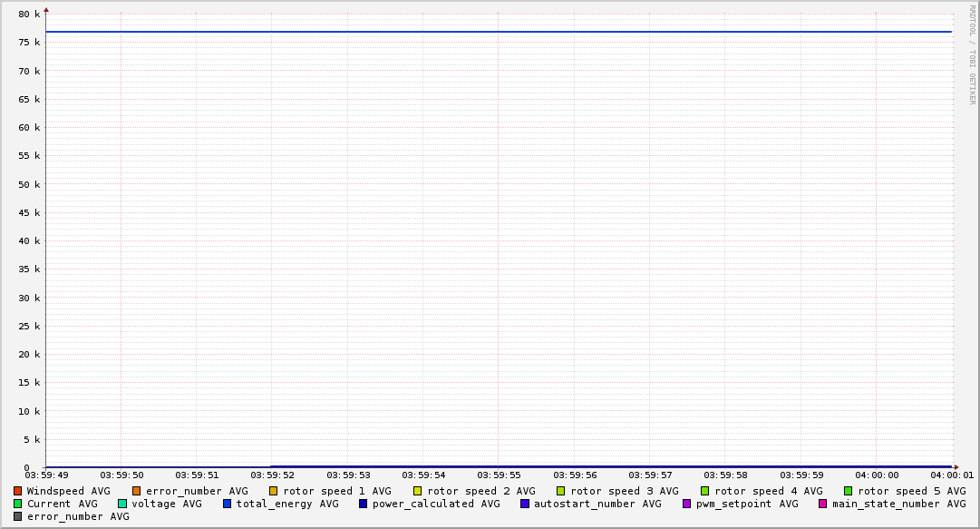Screen dimensions: 980x529
Task: Click the RRDTOOL / TOBI OETIKER watermark
Action: click(x=972, y=54)
